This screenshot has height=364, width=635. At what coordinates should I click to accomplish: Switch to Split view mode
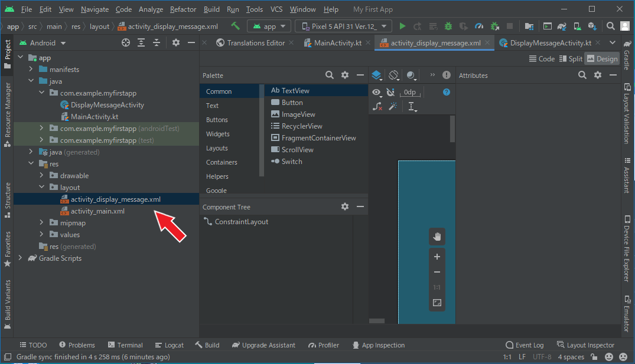(x=570, y=59)
